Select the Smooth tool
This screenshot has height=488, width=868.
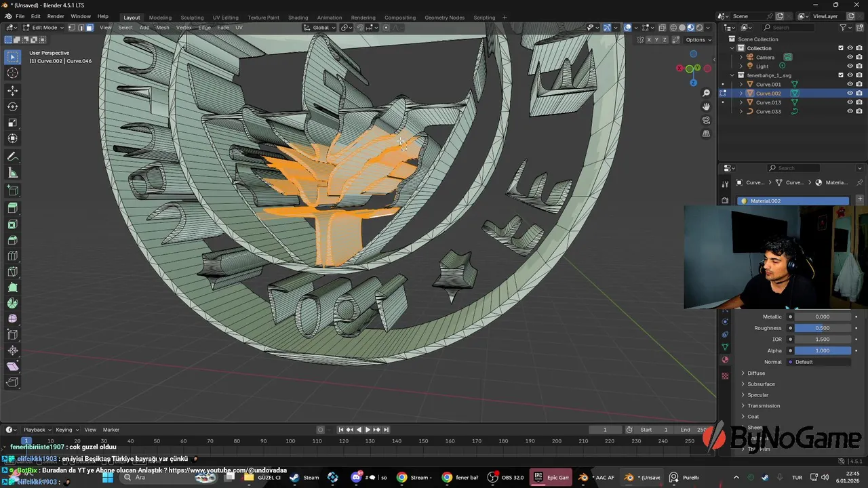click(x=12, y=319)
